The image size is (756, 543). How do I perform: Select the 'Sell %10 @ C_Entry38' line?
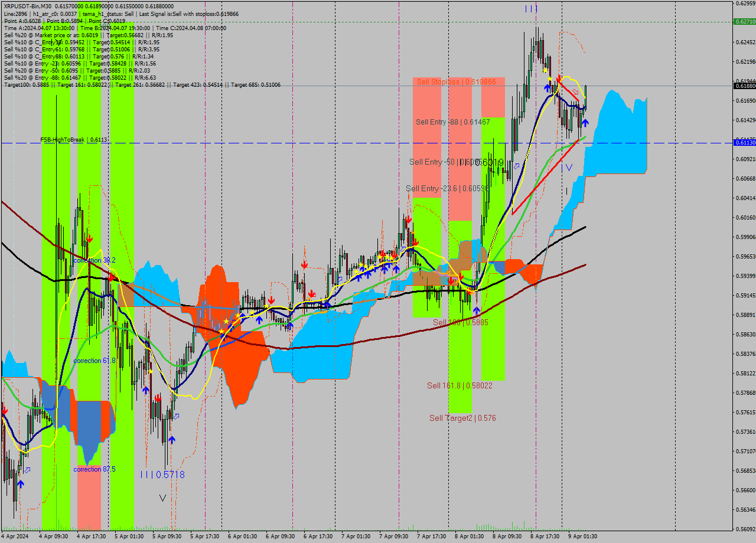click(82, 42)
